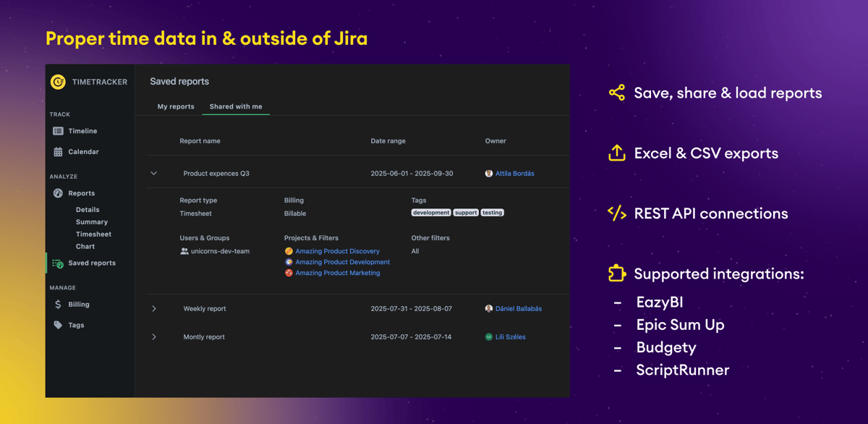This screenshot has height=424, width=868.
Task: Click the Saved reports sidebar icon
Action: (x=58, y=263)
